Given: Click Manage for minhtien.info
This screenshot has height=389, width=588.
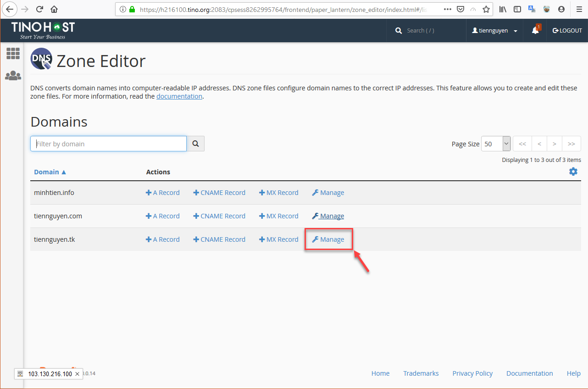Looking at the screenshot, I should tap(328, 193).
